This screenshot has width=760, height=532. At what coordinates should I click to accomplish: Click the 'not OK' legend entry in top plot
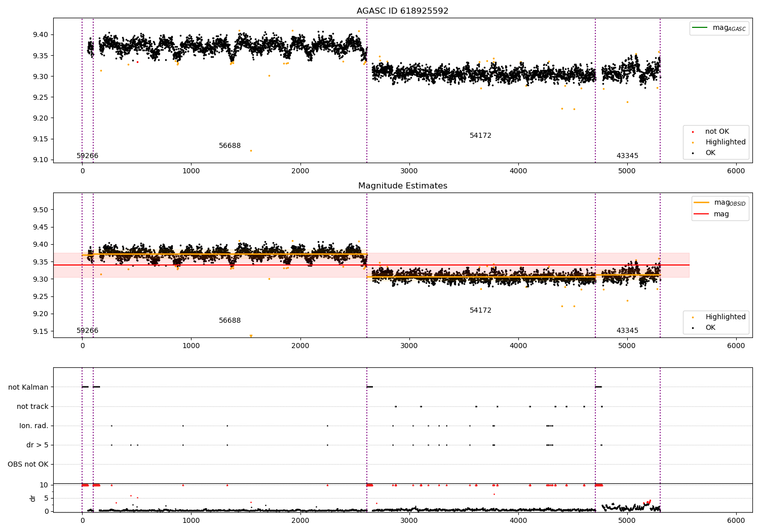point(717,131)
